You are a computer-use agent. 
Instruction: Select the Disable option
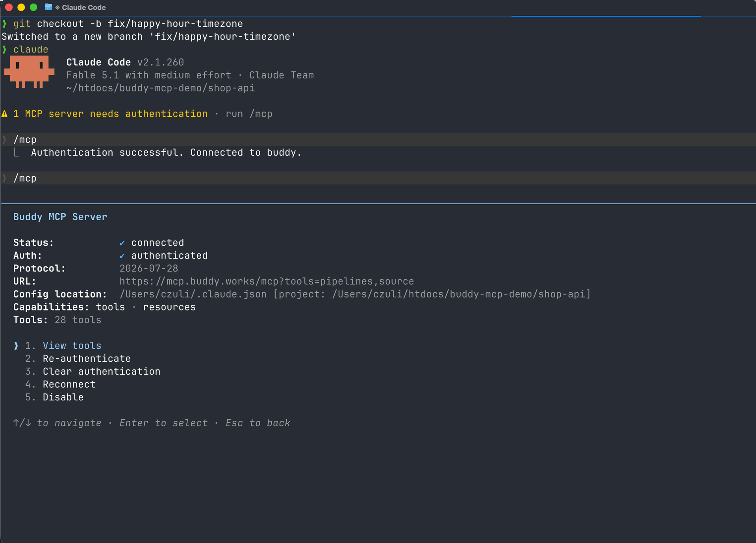point(63,397)
